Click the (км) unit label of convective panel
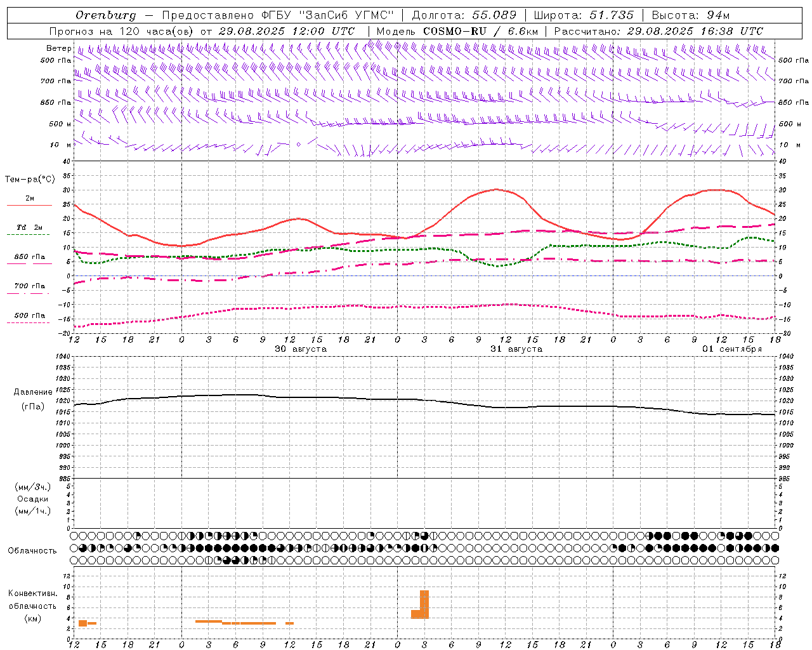This screenshot has width=812, height=650. coord(33,618)
